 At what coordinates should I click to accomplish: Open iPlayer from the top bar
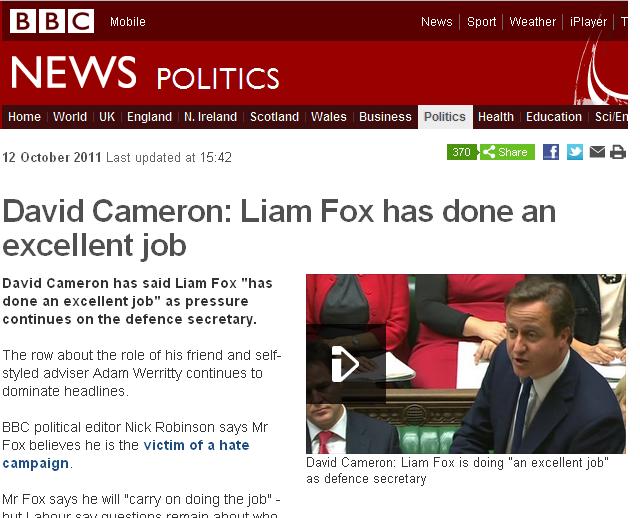coord(588,22)
